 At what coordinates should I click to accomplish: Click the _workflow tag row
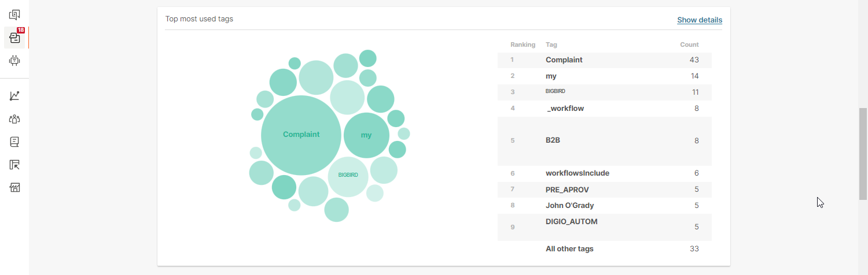[605, 109]
